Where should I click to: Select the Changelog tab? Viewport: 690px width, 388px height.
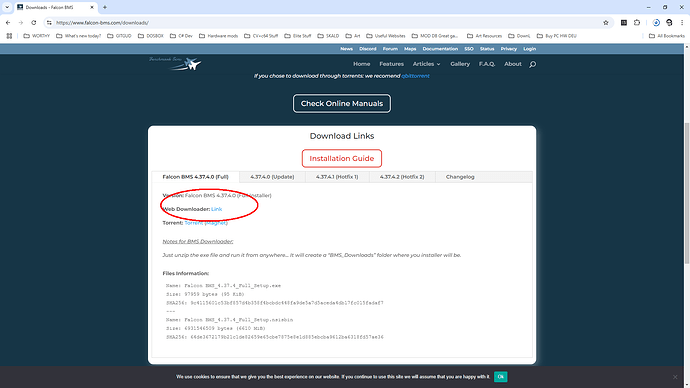point(460,177)
